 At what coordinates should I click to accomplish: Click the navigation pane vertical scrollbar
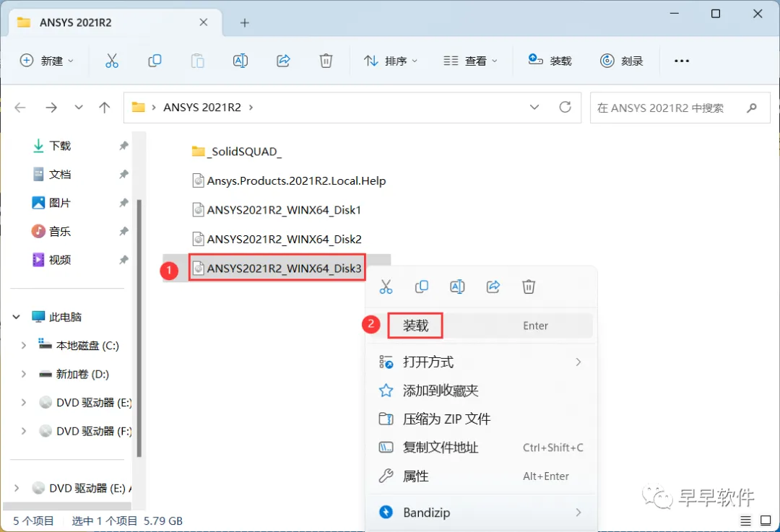pyautogui.click(x=139, y=328)
